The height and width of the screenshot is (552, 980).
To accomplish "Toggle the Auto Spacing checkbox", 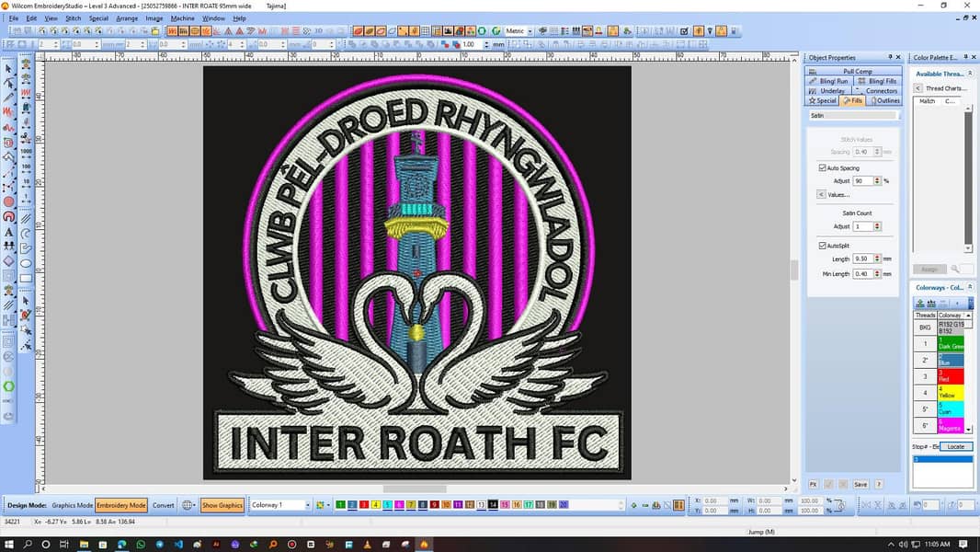I will 823,168.
